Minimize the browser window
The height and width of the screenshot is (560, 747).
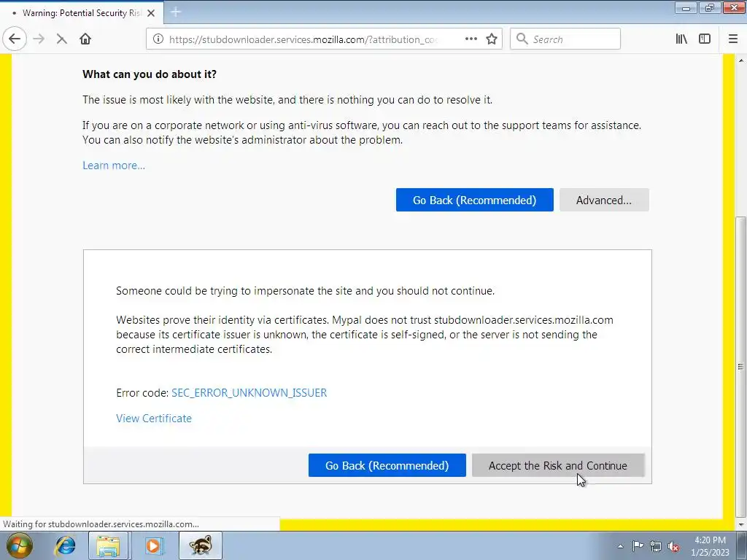[686, 8]
